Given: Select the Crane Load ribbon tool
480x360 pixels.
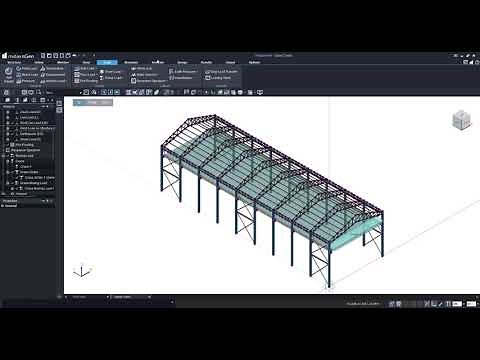Looking at the screenshot, I should [111, 78].
